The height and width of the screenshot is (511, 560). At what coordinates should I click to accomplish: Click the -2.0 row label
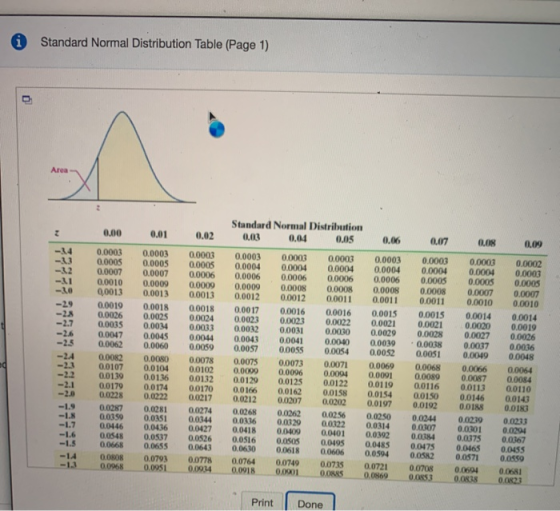click(x=65, y=394)
